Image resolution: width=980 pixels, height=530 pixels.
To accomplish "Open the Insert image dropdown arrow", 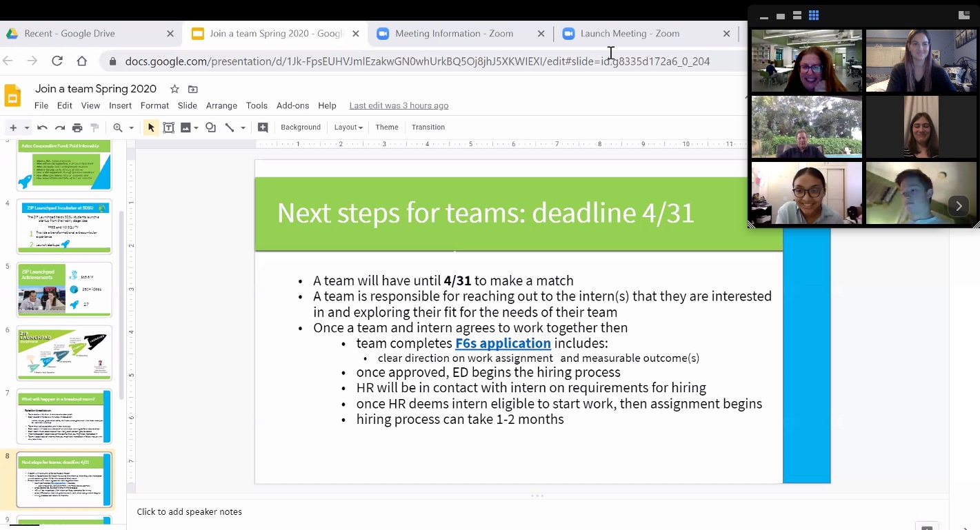I will pyautogui.click(x=196, y=128).
